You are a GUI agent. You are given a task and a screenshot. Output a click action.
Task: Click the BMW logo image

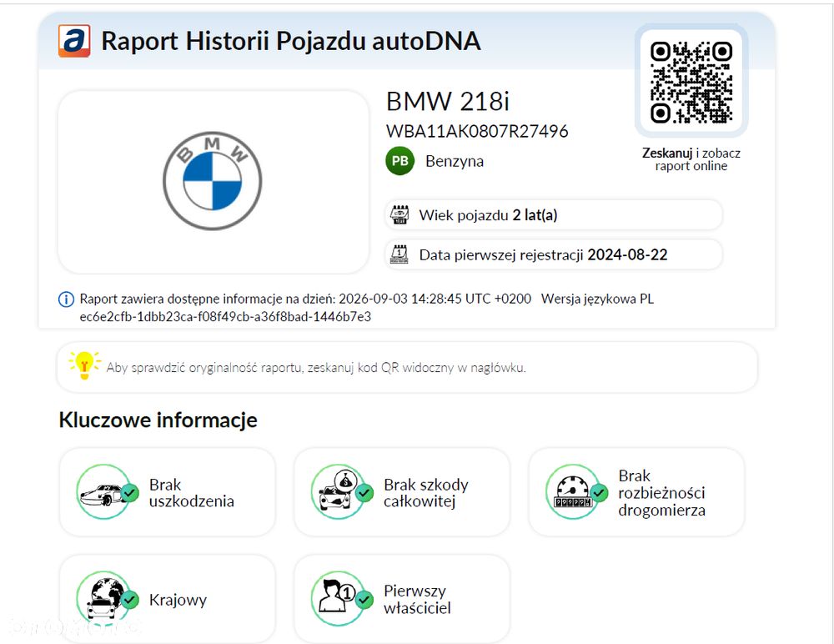(212, 181)
